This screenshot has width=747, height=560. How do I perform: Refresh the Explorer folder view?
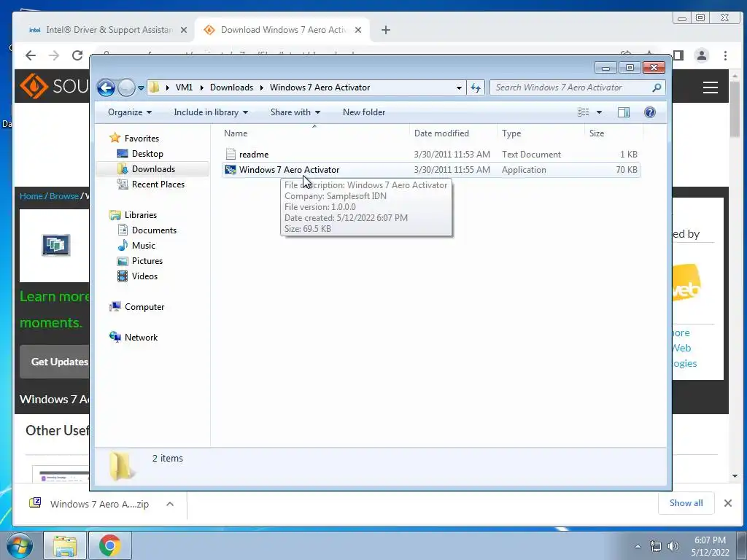tap(476, 87)
